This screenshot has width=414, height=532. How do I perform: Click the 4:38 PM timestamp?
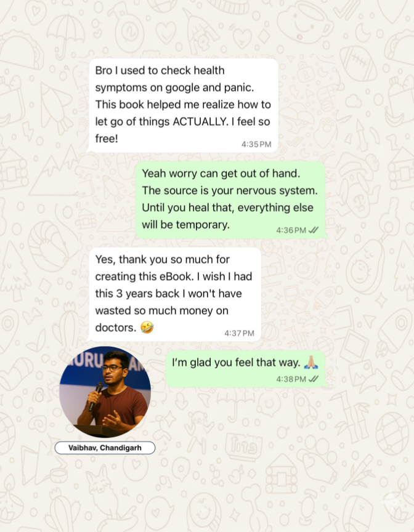[x=291, y=379]
